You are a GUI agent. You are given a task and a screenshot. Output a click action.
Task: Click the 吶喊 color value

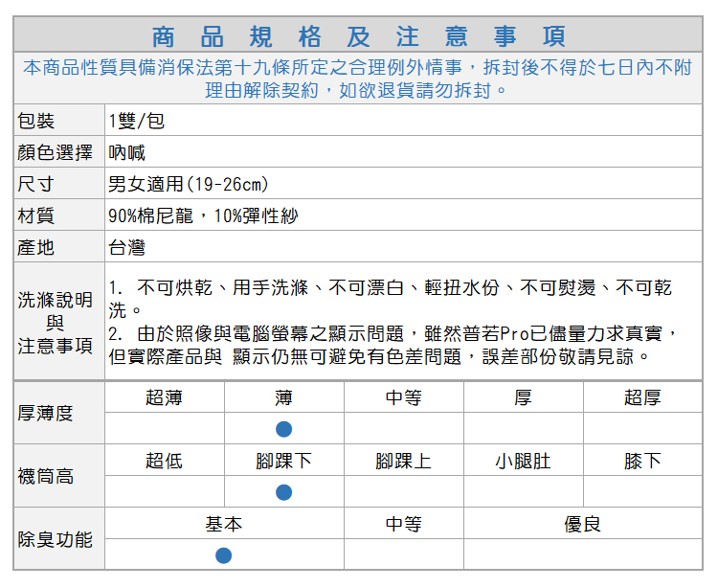127,152
